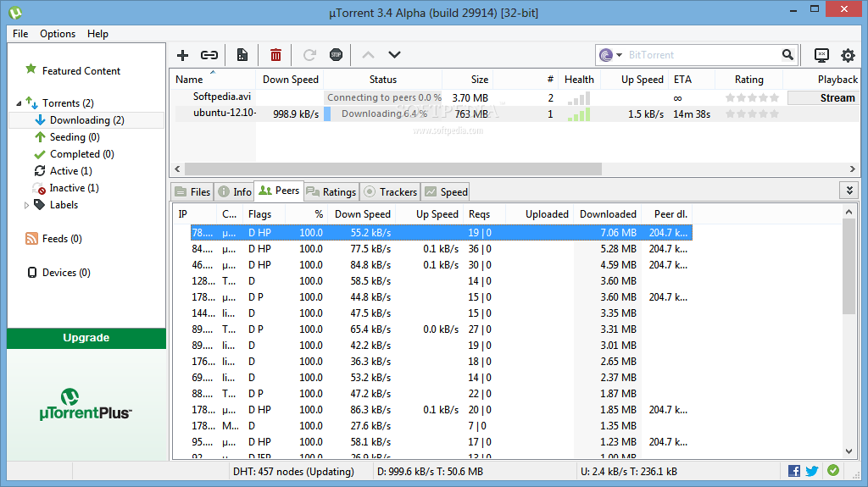Viewport: 868px width, 487px height.
Task: Click the µTorrentPlus banner
Action: 86,405
